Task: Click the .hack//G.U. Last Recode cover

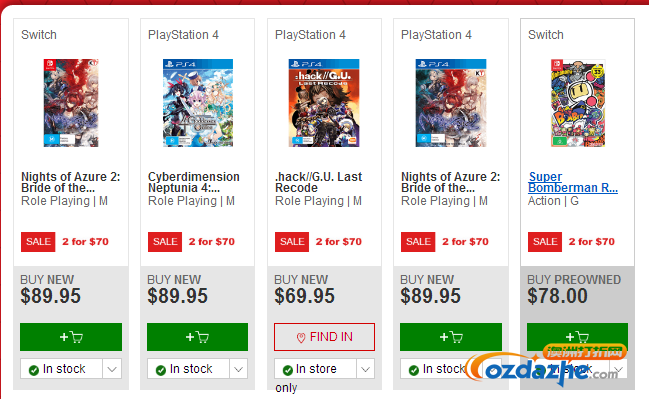Action: (324, 103)
